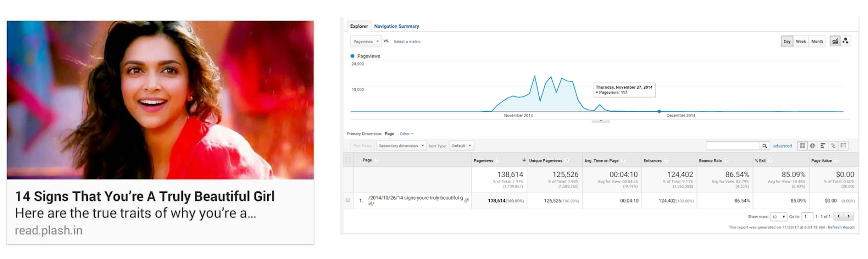The height and width of the screenshot is (259, 868).
Task: Open the Other primary dimension dropdown
Action: (x=406, y=134)
